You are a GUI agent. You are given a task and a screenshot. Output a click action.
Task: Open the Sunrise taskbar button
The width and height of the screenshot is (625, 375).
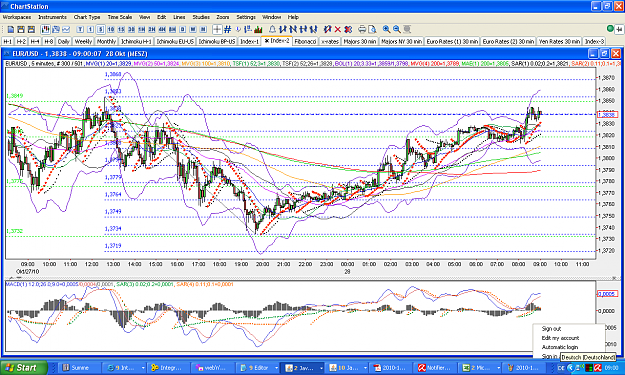pyautogui.click(x=79, y=368)
